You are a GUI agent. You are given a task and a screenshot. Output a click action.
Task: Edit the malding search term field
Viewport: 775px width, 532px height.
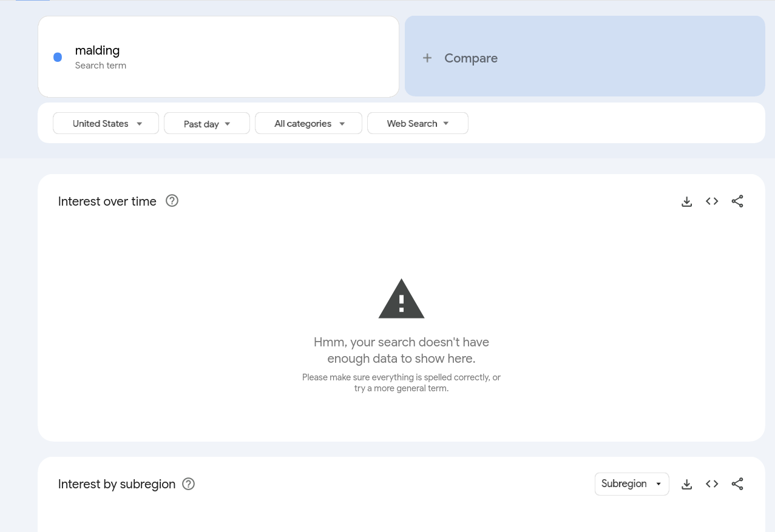pyautogui.click(x=218, y=56)
